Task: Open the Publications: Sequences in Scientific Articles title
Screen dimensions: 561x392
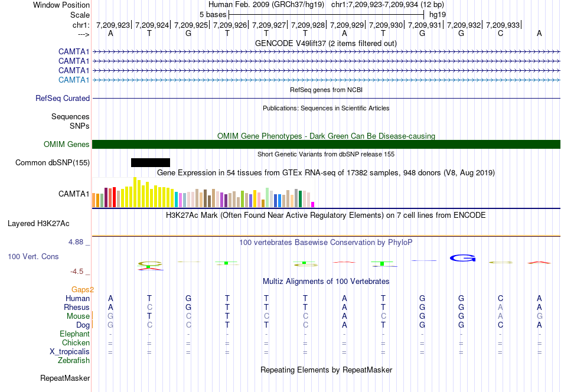Action: pos(326,108)
